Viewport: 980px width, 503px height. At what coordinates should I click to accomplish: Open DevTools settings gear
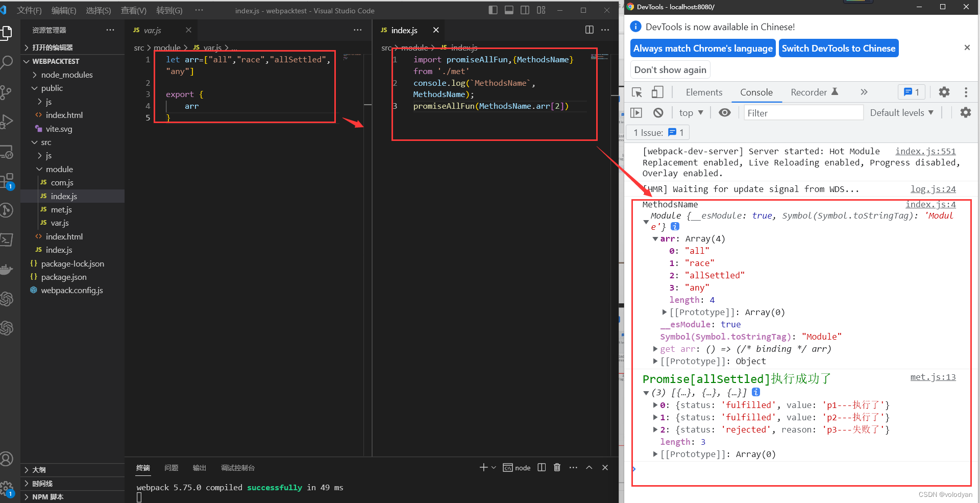tap(944, 92)
